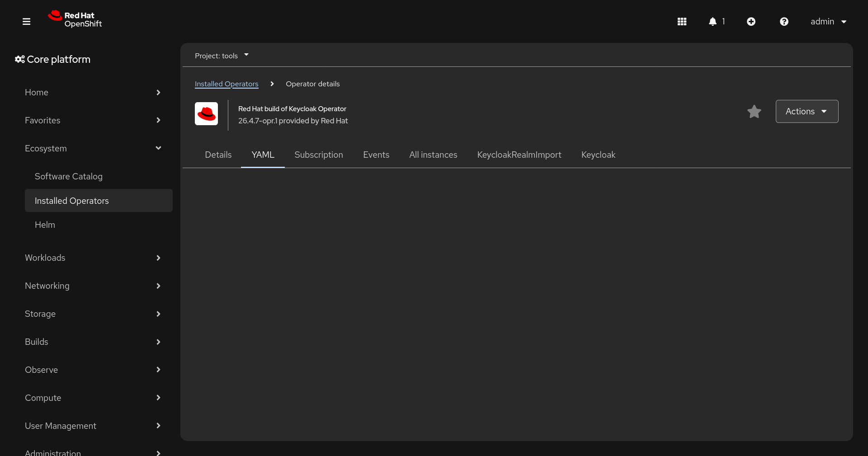
Task: Open the Subscription tab
Action: [x=319, y=155]
